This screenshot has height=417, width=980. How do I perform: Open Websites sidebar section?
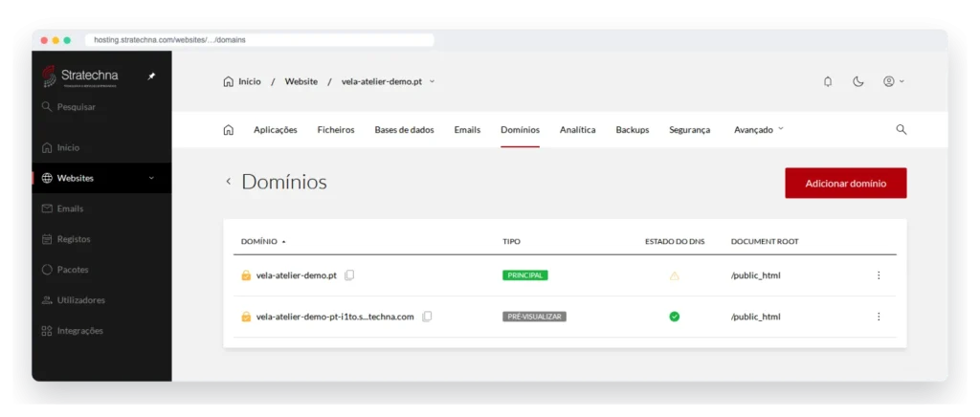pyautogui.click(x=101, y=178)
